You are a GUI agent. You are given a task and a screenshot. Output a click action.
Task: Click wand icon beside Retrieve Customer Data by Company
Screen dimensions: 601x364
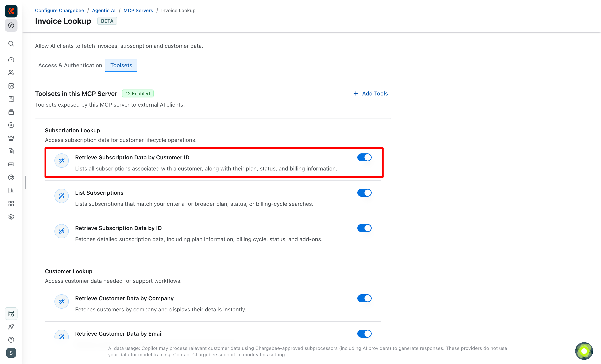[61, 301]
